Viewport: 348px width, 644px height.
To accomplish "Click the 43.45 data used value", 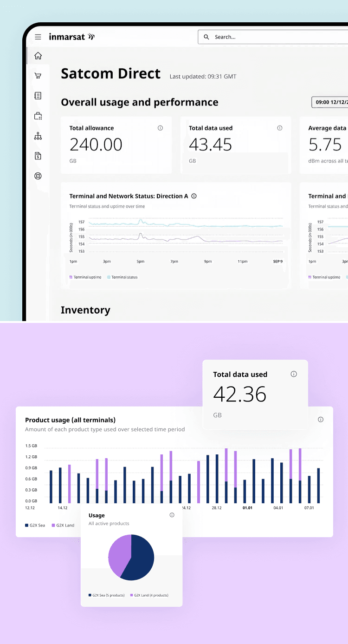I will [x=210, y=145].
